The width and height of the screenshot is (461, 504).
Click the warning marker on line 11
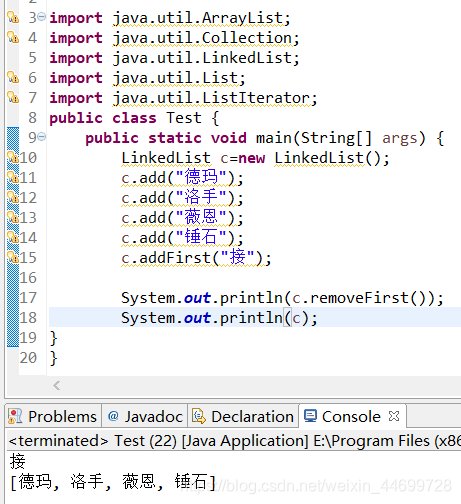pyautogui.click(x=13, y=178)
